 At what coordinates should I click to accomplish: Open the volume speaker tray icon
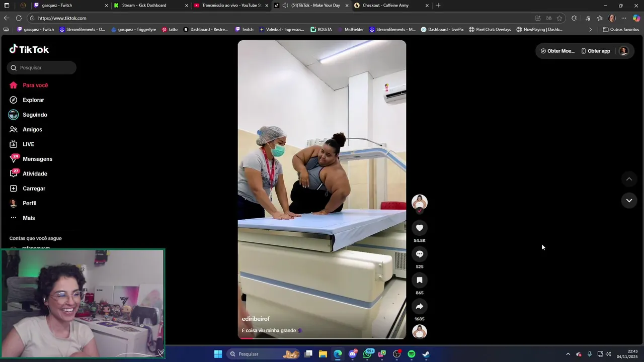608,354
